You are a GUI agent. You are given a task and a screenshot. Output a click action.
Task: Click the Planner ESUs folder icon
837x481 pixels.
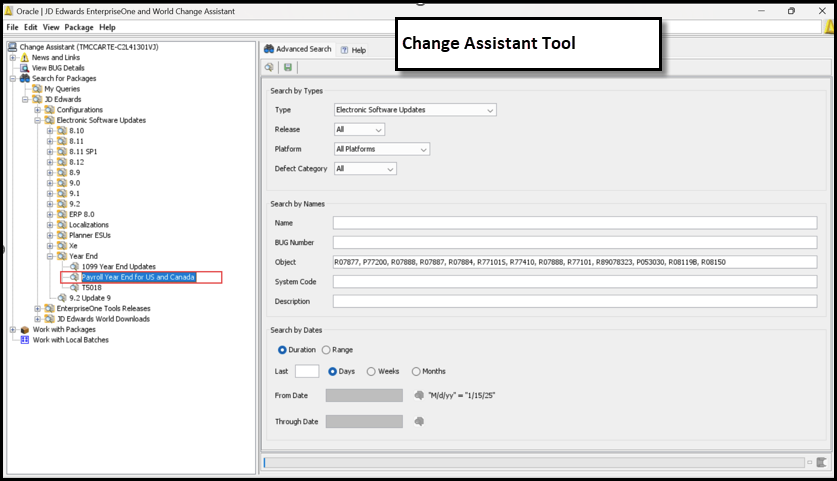coord(62,235)
